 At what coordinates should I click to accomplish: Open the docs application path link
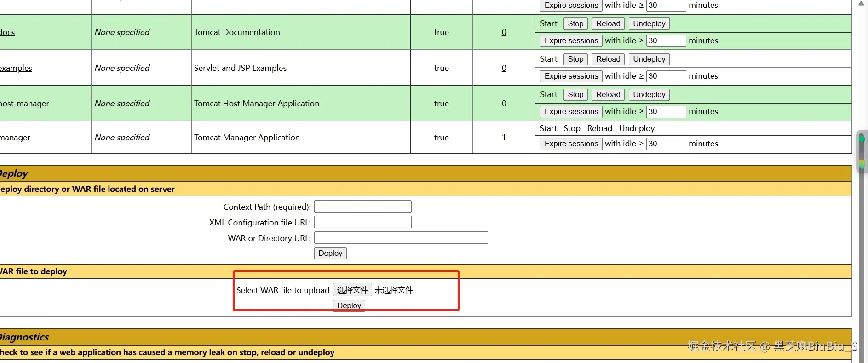click(7, 32)
